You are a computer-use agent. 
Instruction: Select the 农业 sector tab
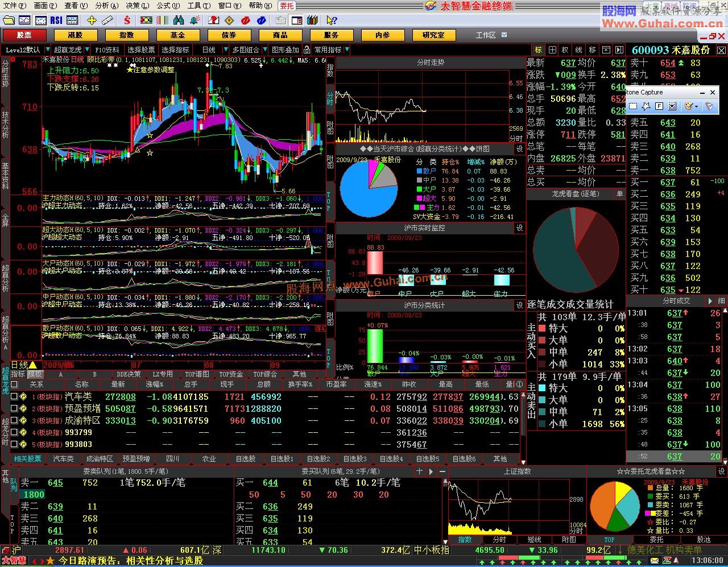[209, 458]
